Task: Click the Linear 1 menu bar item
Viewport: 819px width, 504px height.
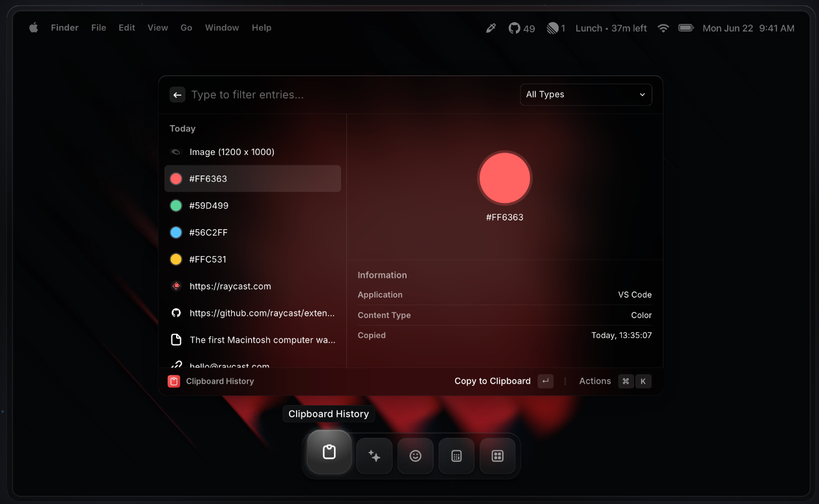Action: (x=556, y=28)
